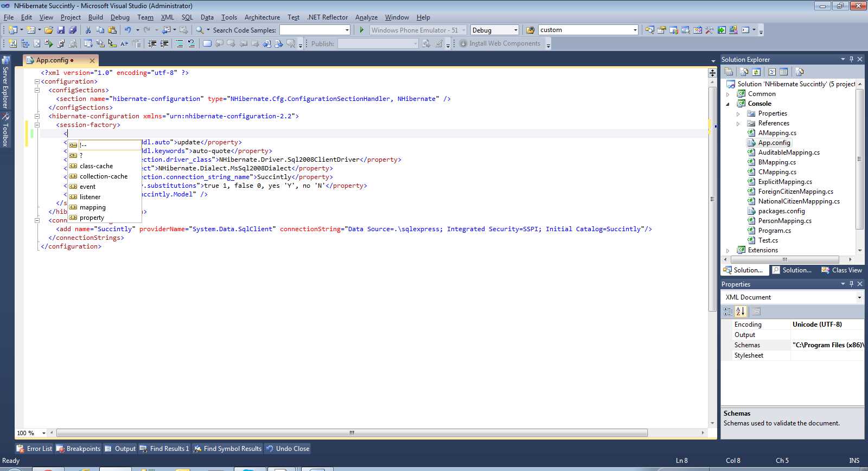868x471 pixels.
Task: Collapse the session-factory XML node
Action: (x=37, y=125)
